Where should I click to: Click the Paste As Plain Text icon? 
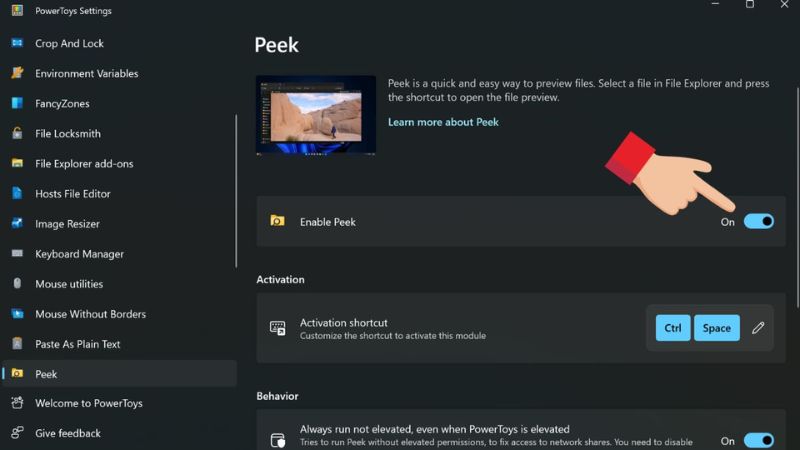pyautogui.click(x=17, y=343)
